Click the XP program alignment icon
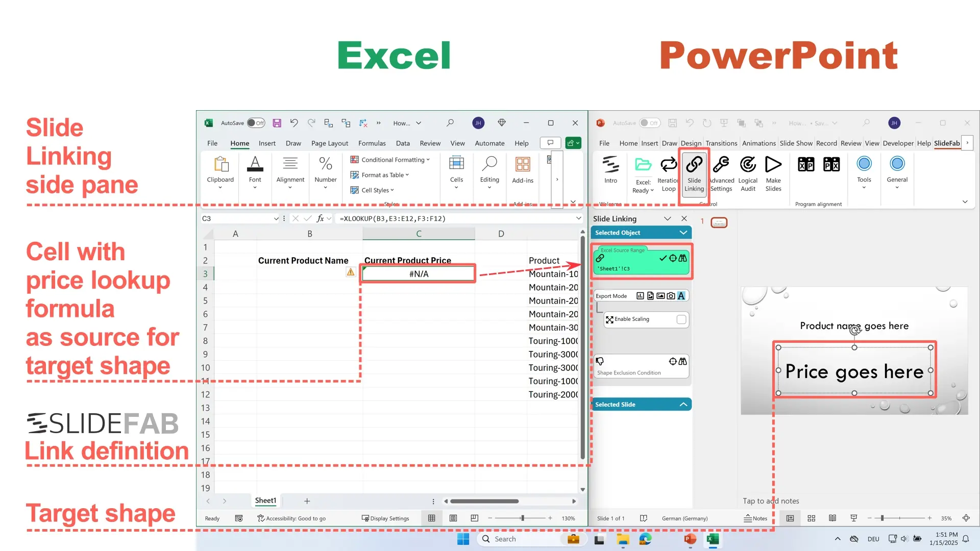Viewport: 980px width, 551px height. pos(806,164)
